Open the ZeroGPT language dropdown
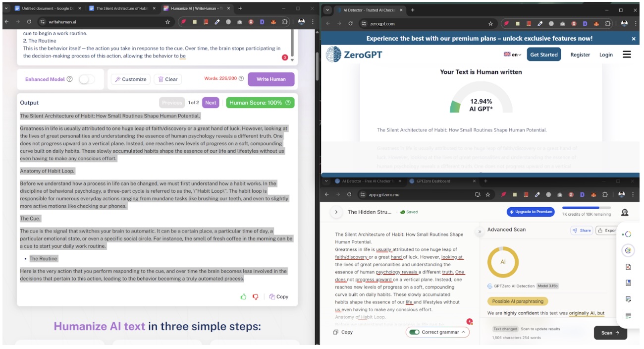The width and height of the screenshot is (644, 349). click(513, 55)
